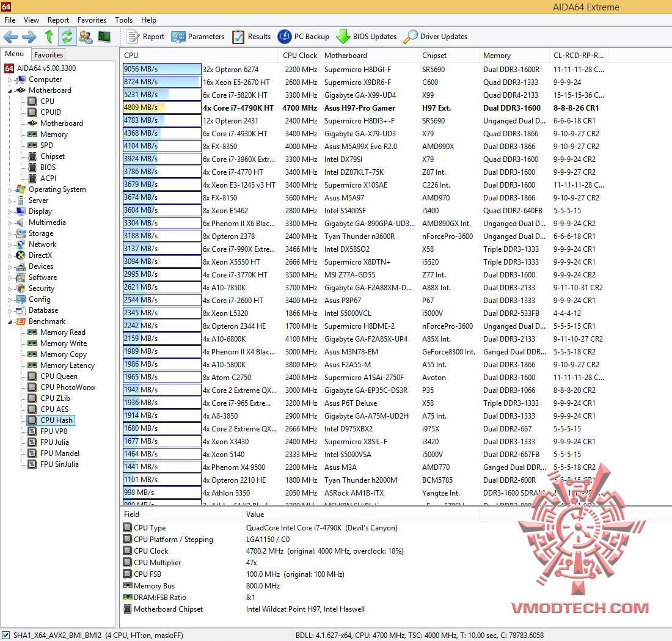
Task: Sort results by Chipset column
Action: point(448,56)
